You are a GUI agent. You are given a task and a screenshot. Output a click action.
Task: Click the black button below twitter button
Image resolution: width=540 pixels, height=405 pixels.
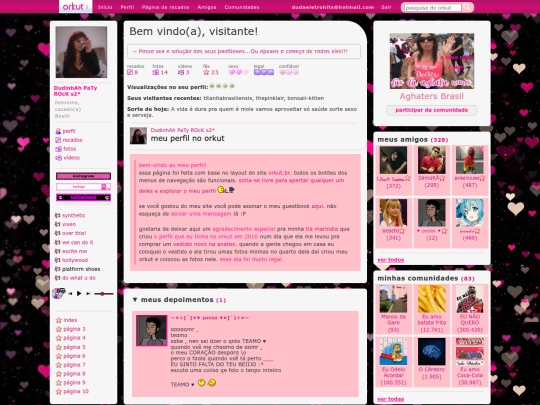point(83,197)
